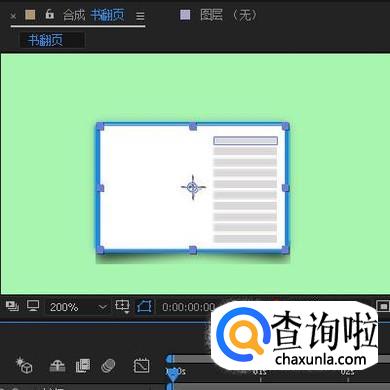Open the composition panel hamburger menu

click(x=140, y=16)
